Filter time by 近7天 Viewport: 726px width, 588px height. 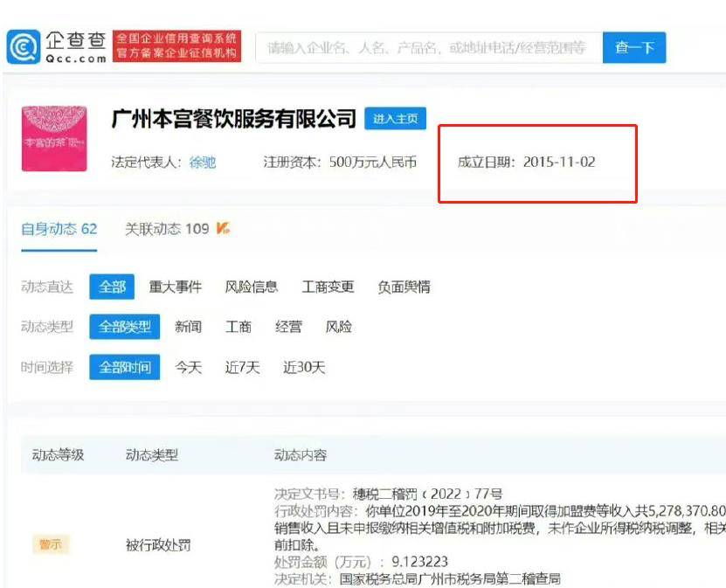[x=242, y=368]
